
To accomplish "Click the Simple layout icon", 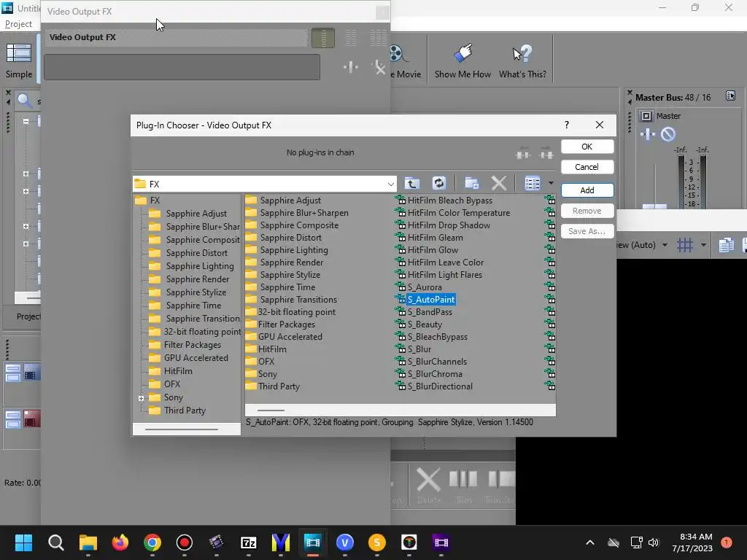I will tap(19, 61).
